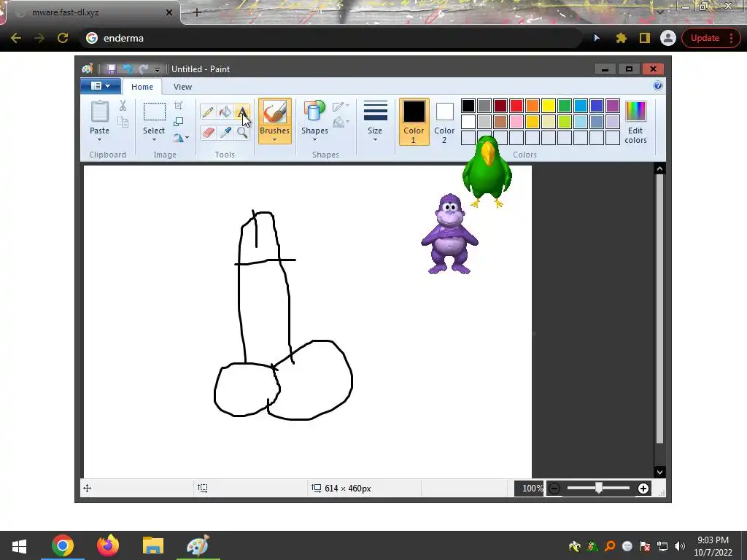747x560 pixels.
Task: Click the Cut scissors icon
Action: (x=123, y=106)
